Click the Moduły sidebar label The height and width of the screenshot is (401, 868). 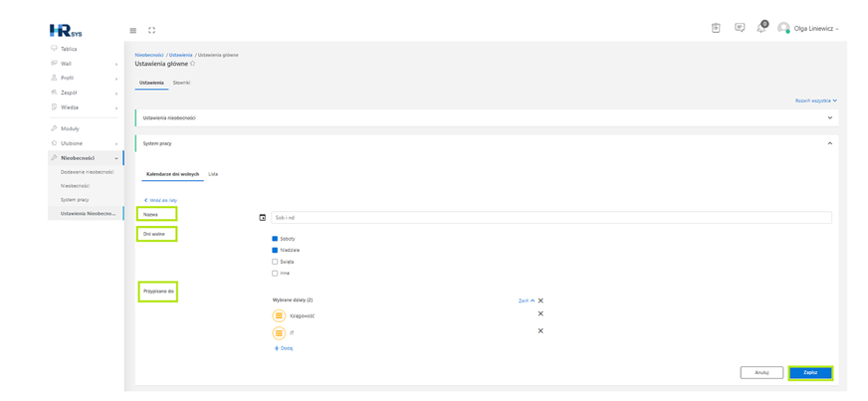click(71, 128)
